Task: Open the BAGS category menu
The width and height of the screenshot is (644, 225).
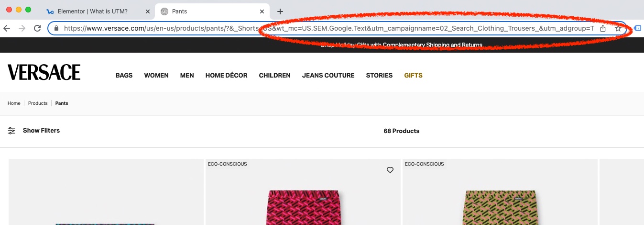Action: 124,75
